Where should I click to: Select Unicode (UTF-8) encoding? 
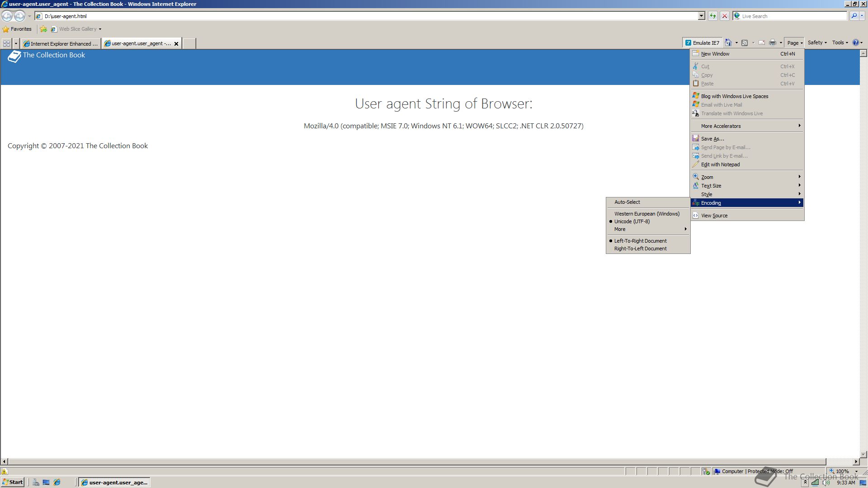click(648, 221)
